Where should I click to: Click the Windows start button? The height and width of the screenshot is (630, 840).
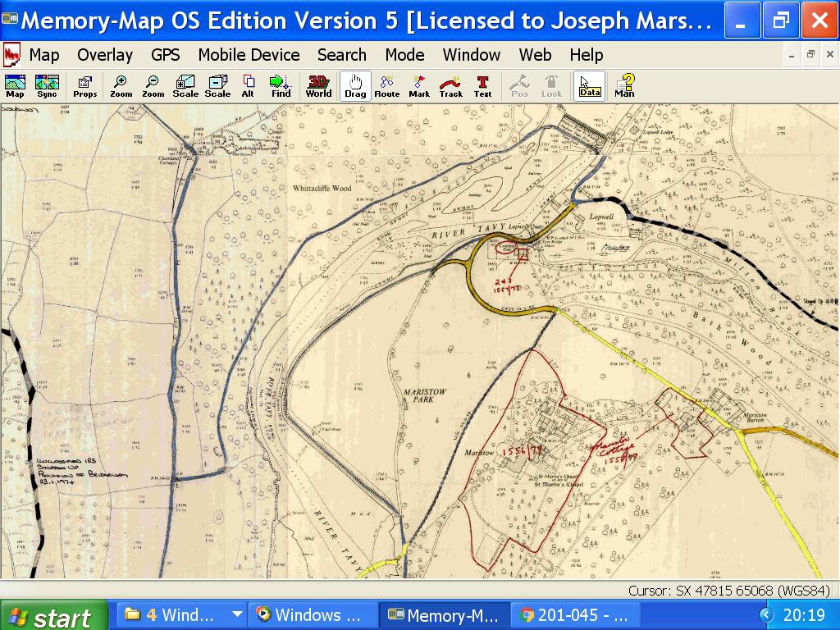[x=53, y=615]
